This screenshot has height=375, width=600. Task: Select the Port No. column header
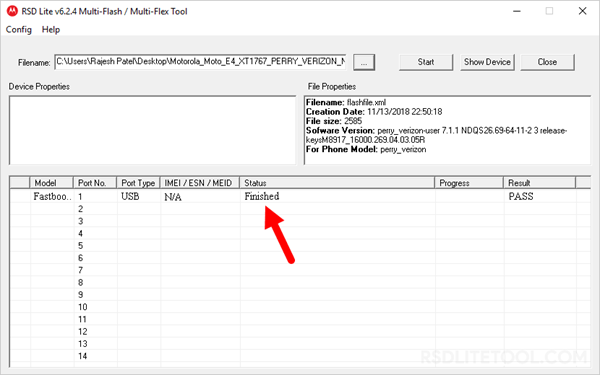[x=95, y=183]
